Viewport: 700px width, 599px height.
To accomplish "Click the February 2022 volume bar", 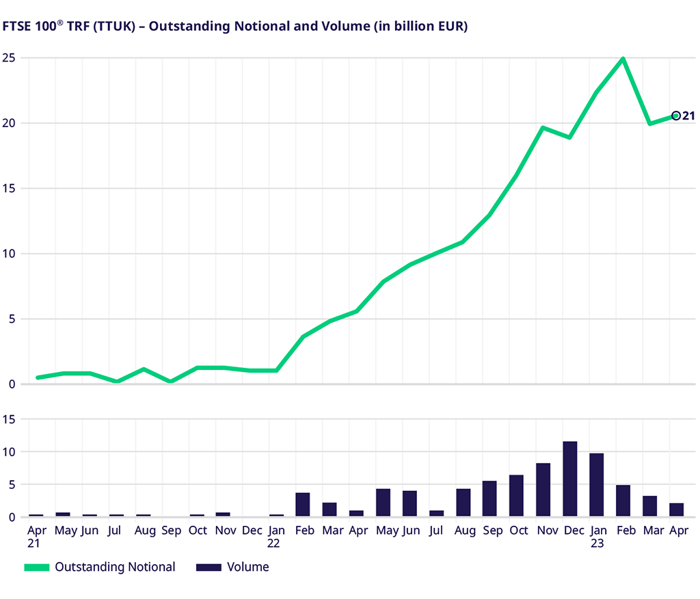I will click(303, 505).
